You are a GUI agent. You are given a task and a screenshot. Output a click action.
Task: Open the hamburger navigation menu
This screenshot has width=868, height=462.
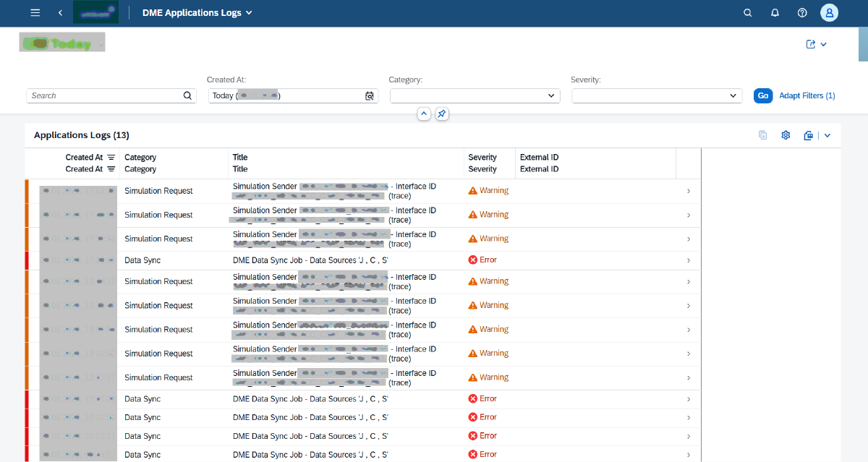tap(35, 13)
